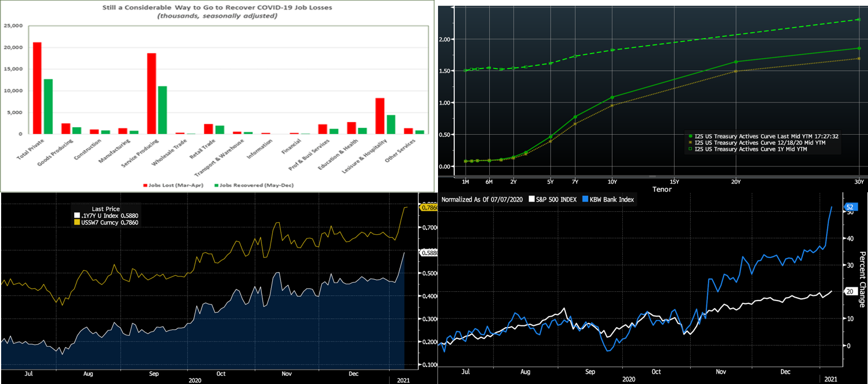Click the 30Y tenor label on yield curve axis
Screen dimensions: 868x384
(858, 181)
